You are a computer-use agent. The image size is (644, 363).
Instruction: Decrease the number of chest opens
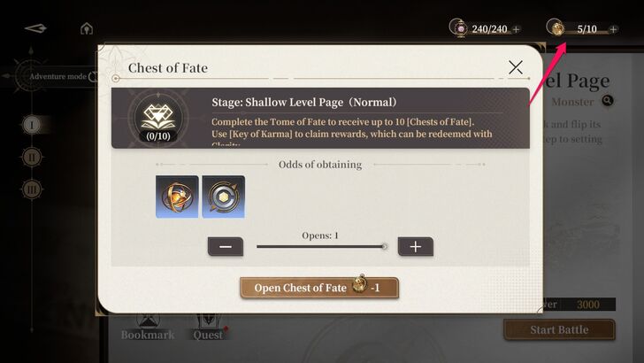(x=225, y=246)
